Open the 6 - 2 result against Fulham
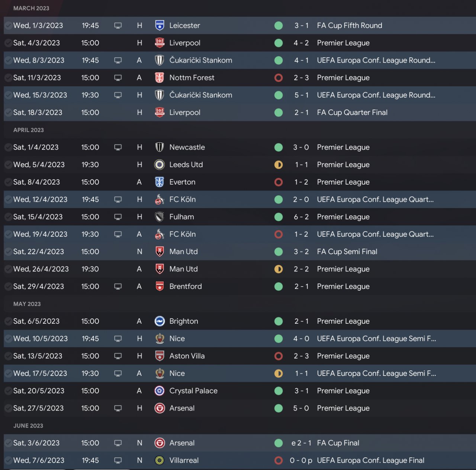Image resolution: width=476 pixels, height=470 pixels. 301,217
